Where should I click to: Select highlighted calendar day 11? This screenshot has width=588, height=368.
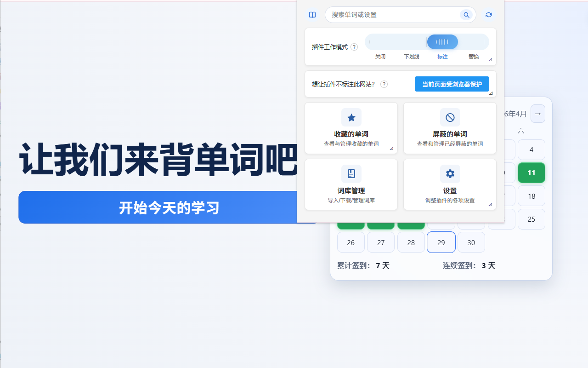point(531,173)
